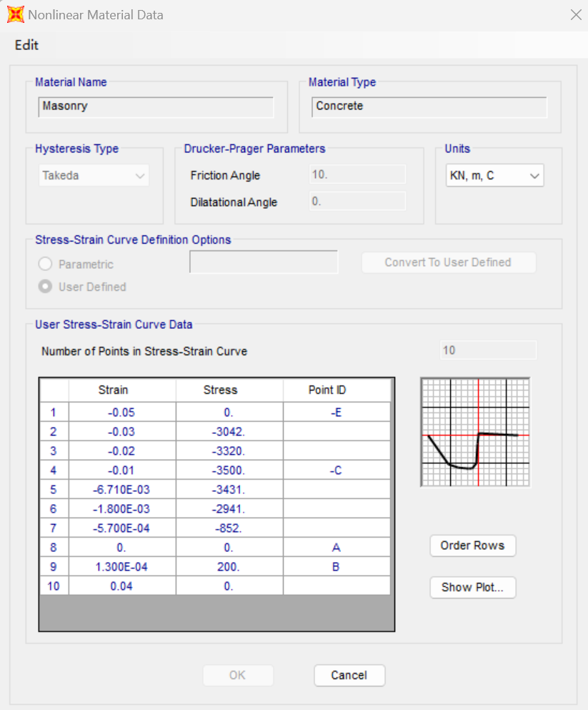
Task: Select strain cell -0.05 in row 1
Action: coord(121,413)
